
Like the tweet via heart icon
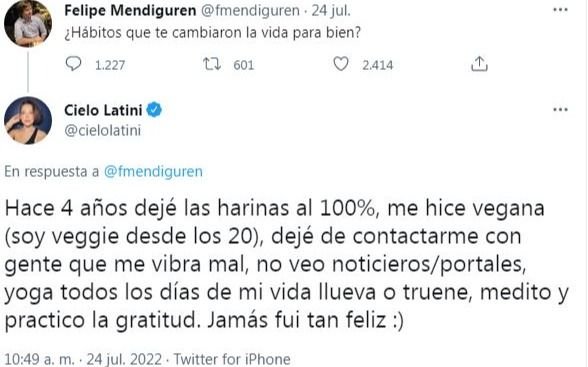(x=341, y=64)
